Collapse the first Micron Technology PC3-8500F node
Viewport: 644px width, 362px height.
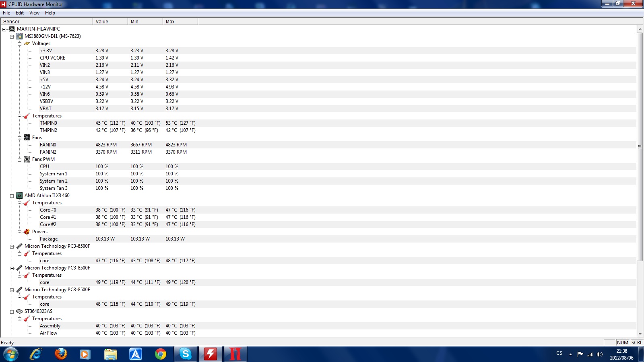[12, 247]
